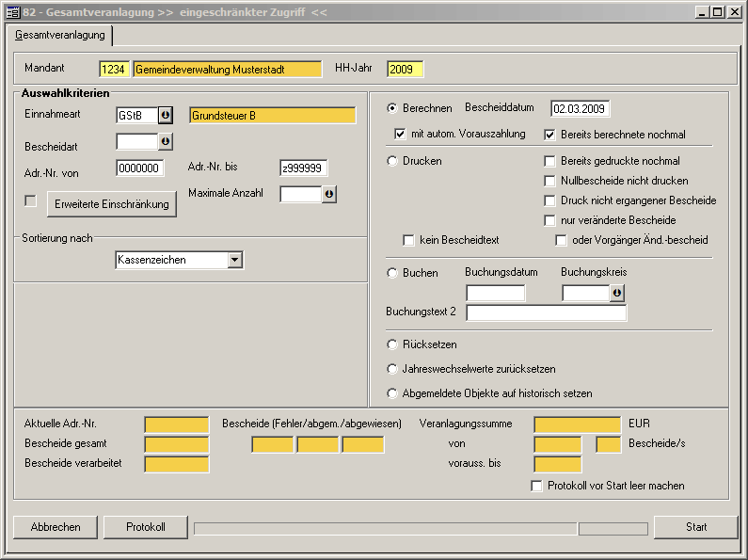Click the lookup icon beside Einnahmeart field
748x560 pixels.
click(x=166, y=116)
